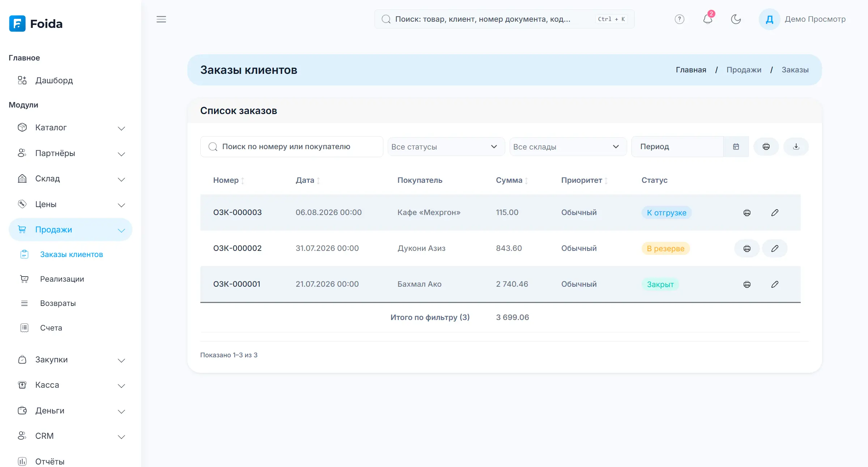Image resolution: width=868 pixels, height=467 pixels.
Task: Go to Реализации in the sidebar
Action: point(62,279)
